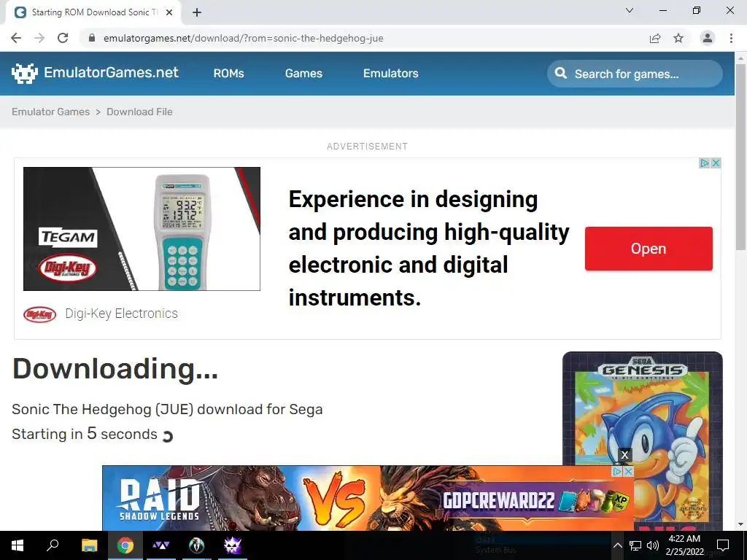Expand the tab search chevron

click(x=630, y=10)
